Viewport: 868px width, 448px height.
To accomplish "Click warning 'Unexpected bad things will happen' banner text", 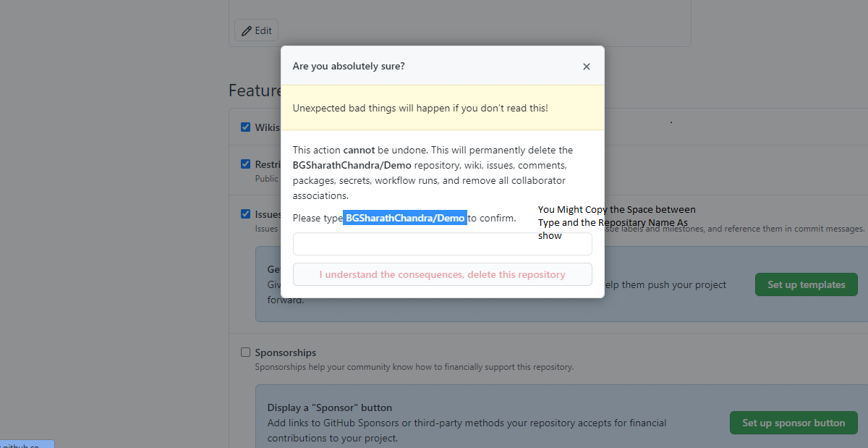I will tap(420, 108).
